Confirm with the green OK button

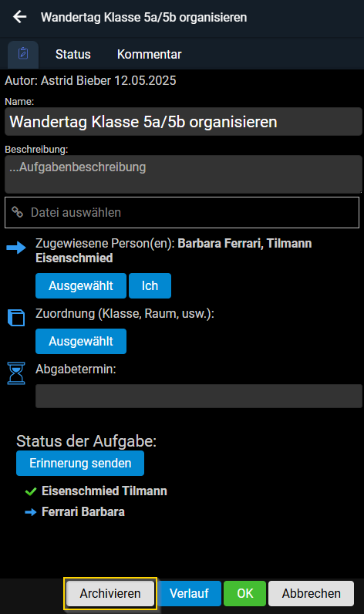point(245,593)
